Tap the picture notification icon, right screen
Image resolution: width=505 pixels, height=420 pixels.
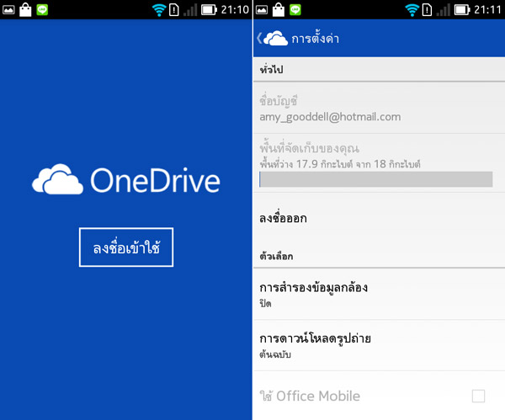pyautogui.click(x=262, y=10)
